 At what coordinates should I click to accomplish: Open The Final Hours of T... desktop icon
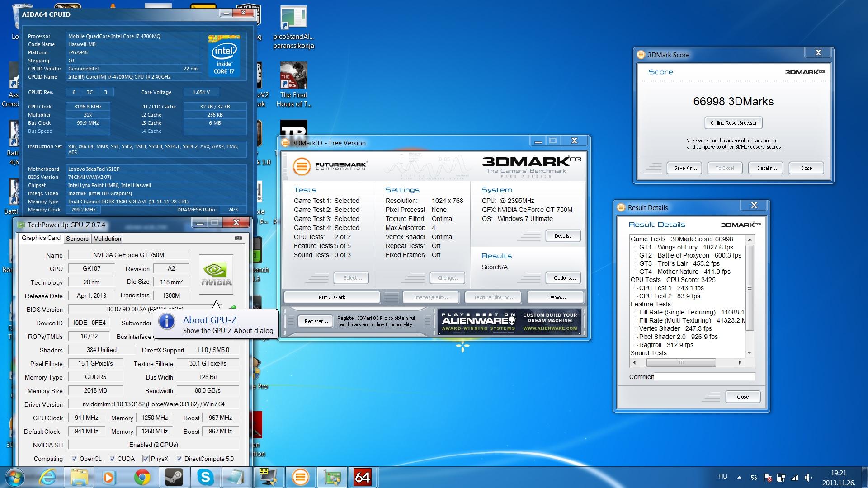click(293, 85)
